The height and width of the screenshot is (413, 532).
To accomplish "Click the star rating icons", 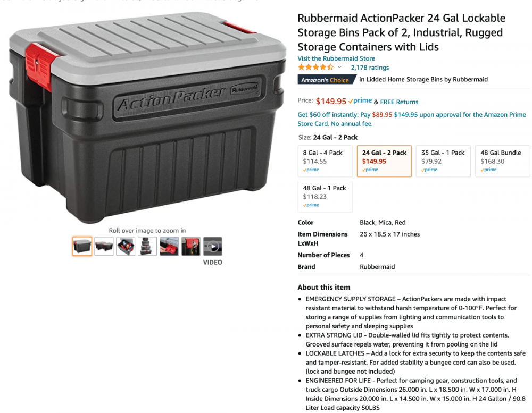I will click(x=315, y=67).
